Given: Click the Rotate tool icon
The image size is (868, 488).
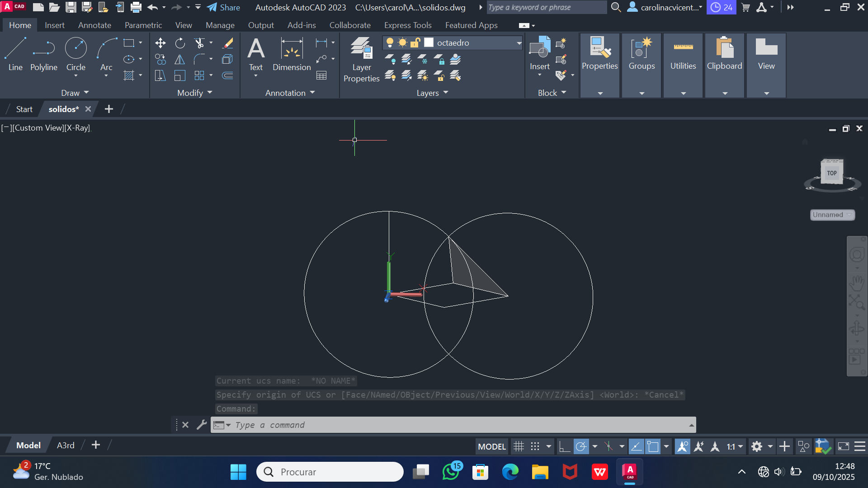Looking at the screenshot, I should tap(180, 43).
